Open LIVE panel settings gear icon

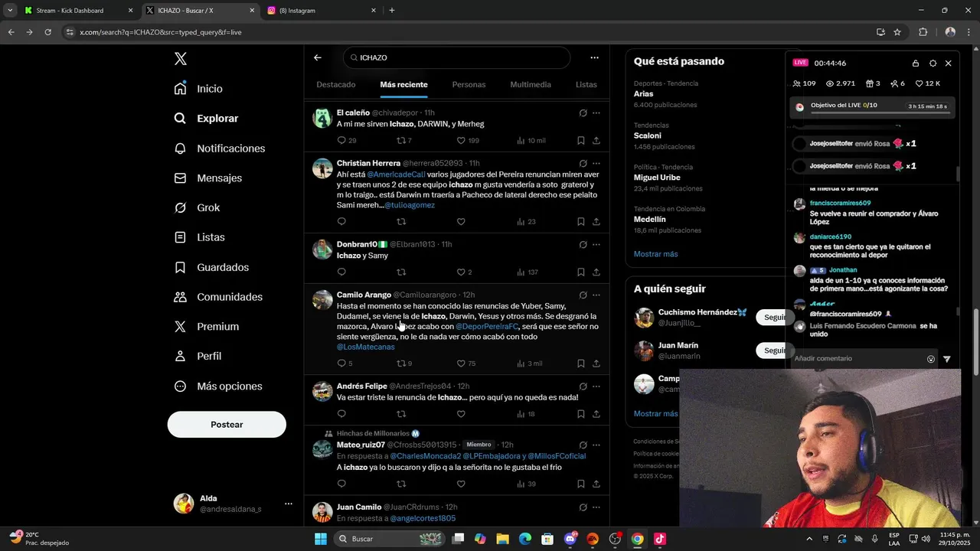click(x=933, y=64)
